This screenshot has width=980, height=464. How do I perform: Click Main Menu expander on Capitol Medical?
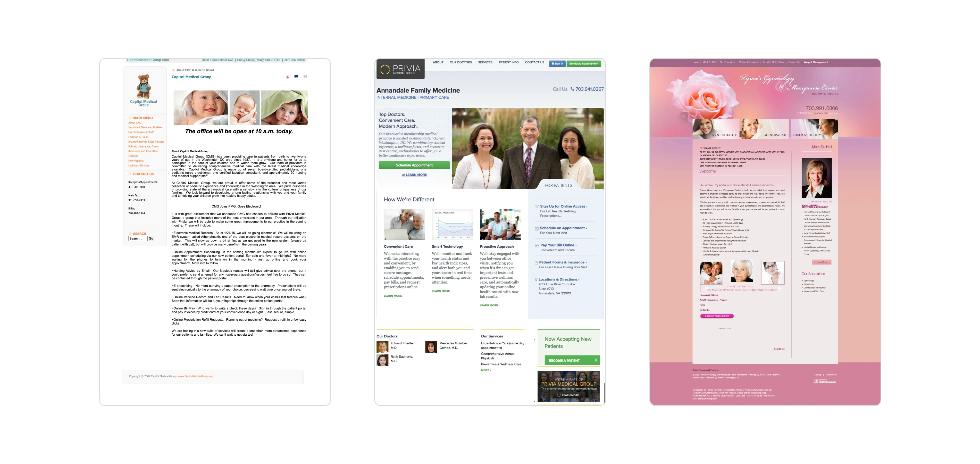(x=130, y=118)
